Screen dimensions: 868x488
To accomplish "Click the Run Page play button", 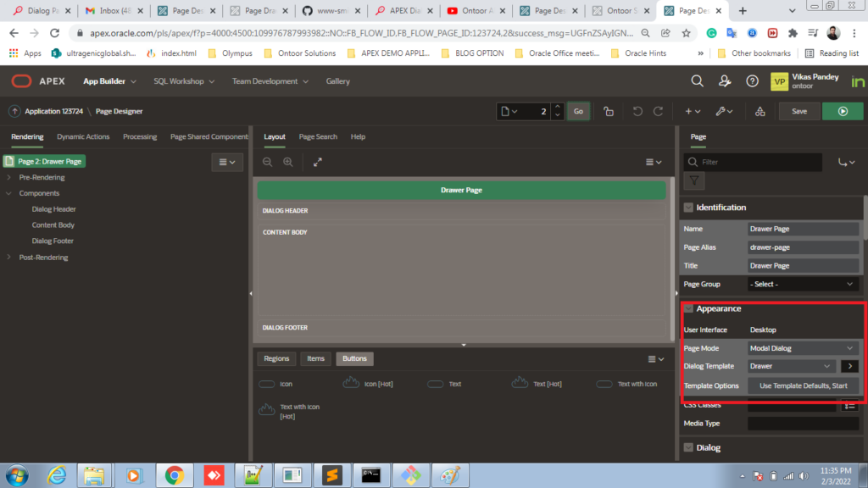I will click(842, 111).
